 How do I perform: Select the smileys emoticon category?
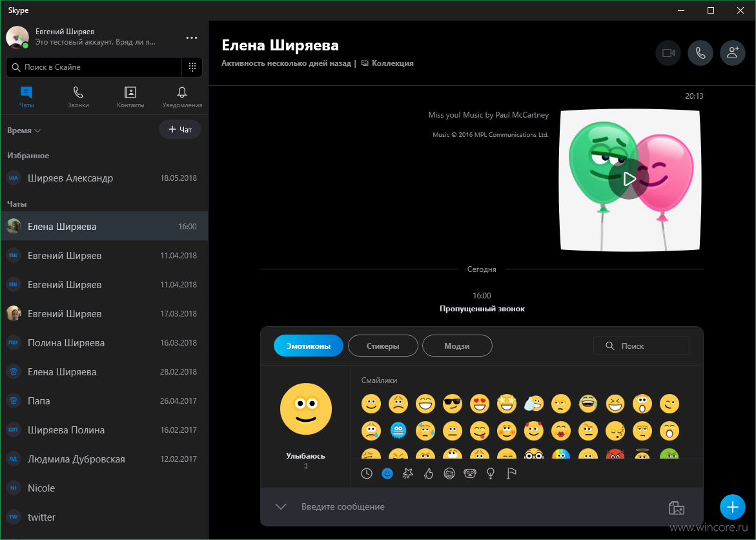click(387, 474)
